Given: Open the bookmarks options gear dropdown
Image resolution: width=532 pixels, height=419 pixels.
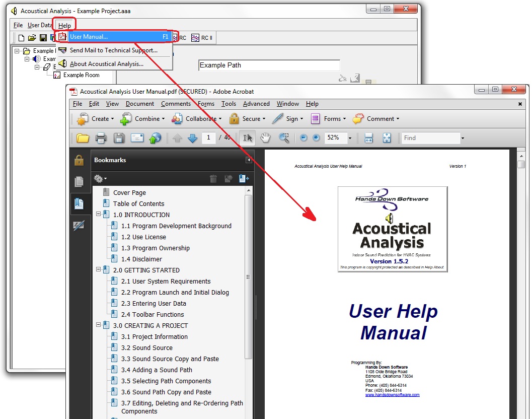Looking at the screenshot, I should (100, 179).
